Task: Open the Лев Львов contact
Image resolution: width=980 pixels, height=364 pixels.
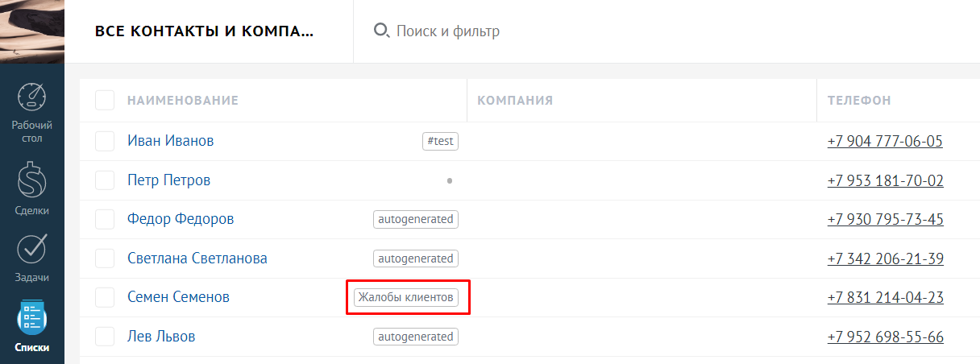Action: tap(161, 337)
